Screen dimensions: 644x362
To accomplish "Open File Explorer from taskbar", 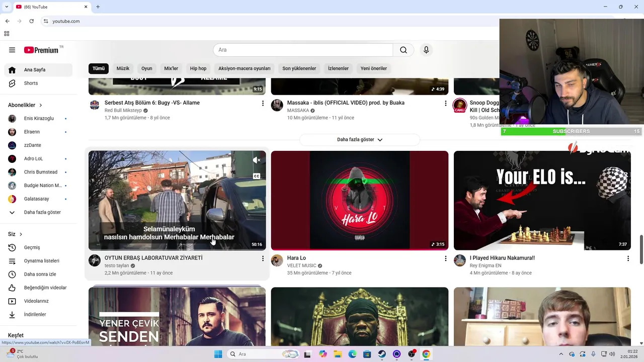I will 338,354.
